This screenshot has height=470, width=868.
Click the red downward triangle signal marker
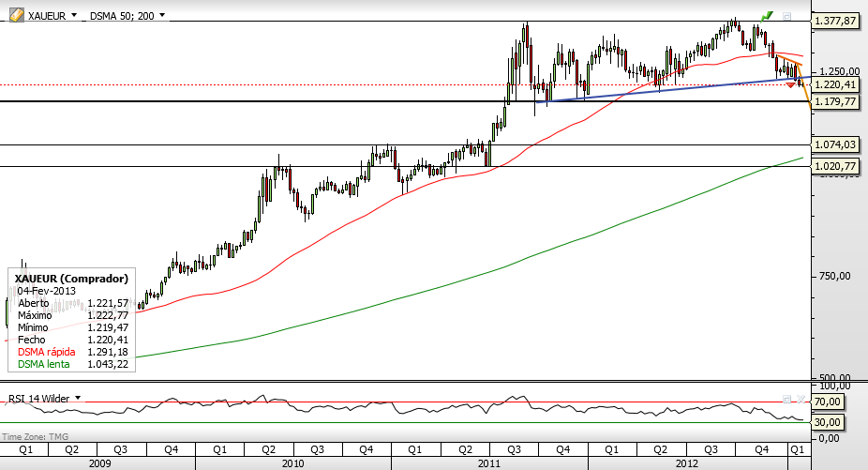click(x=790, y=84)
